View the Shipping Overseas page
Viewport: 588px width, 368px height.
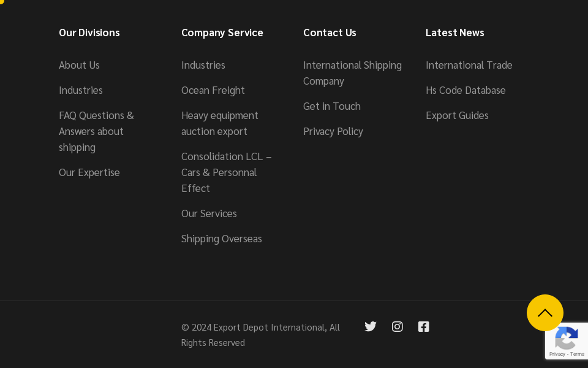pyautogui.click(x=221, y=238)
